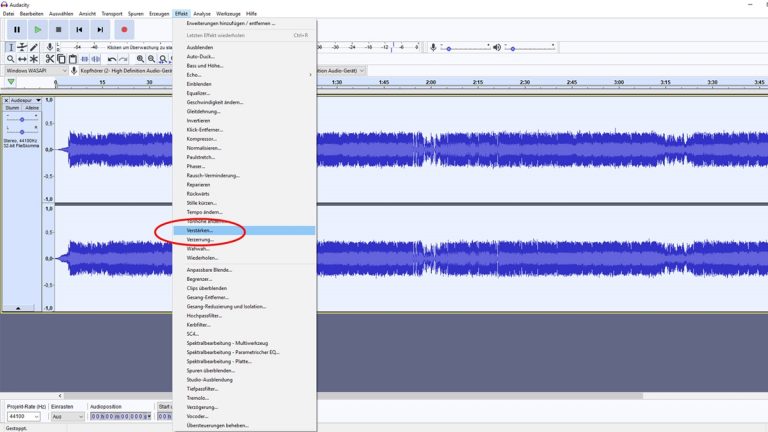Select the Time Shift tool
This screenshot has height=432, width=768.
(22, 59)
